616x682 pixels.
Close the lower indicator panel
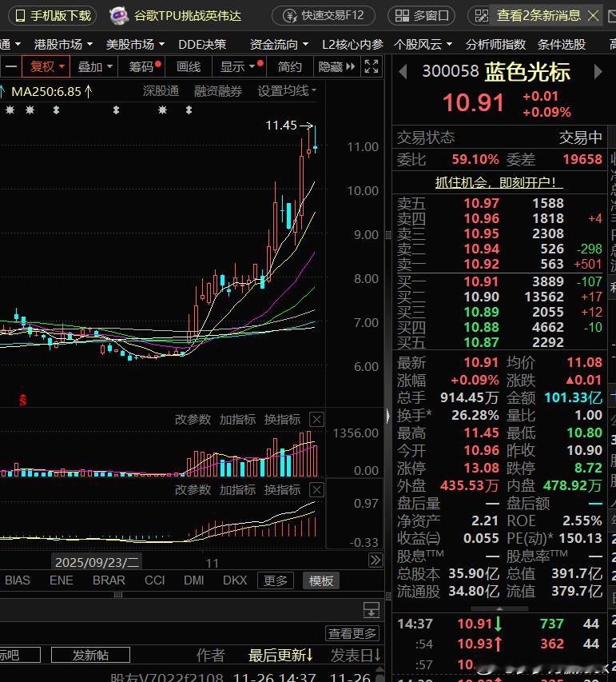point(316,490)
